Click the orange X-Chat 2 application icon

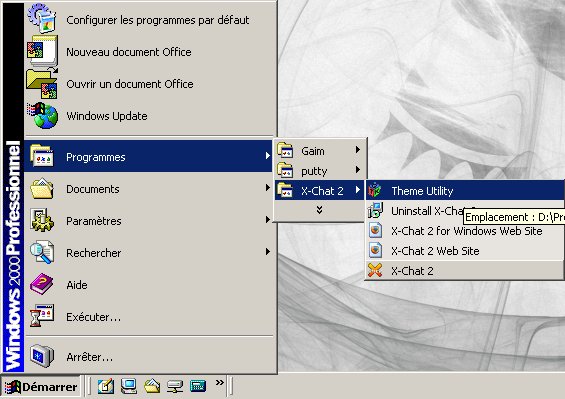375,270
